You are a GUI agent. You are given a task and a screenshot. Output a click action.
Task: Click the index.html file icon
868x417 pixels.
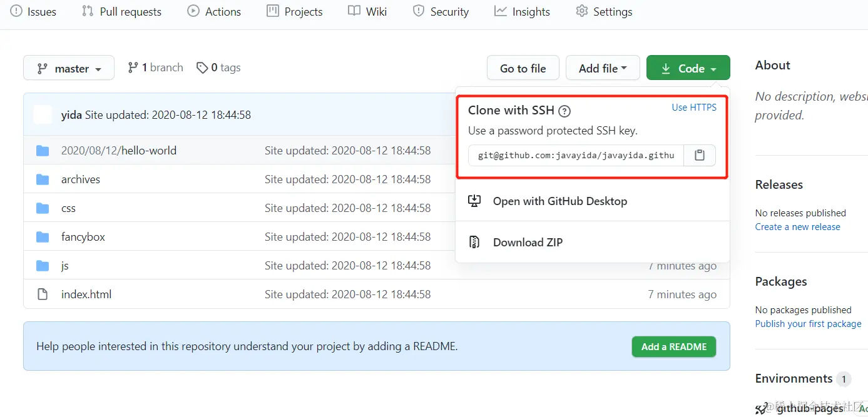tap(43, 294)
